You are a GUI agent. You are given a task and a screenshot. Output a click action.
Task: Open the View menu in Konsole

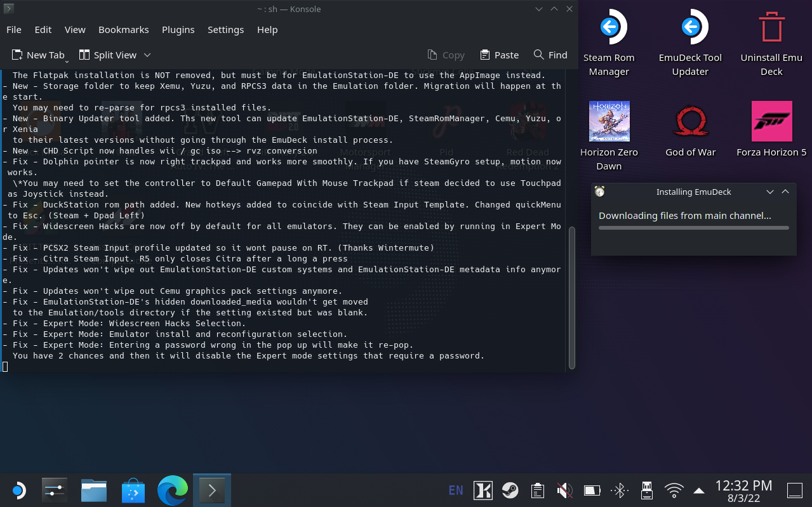pos(75,30)
